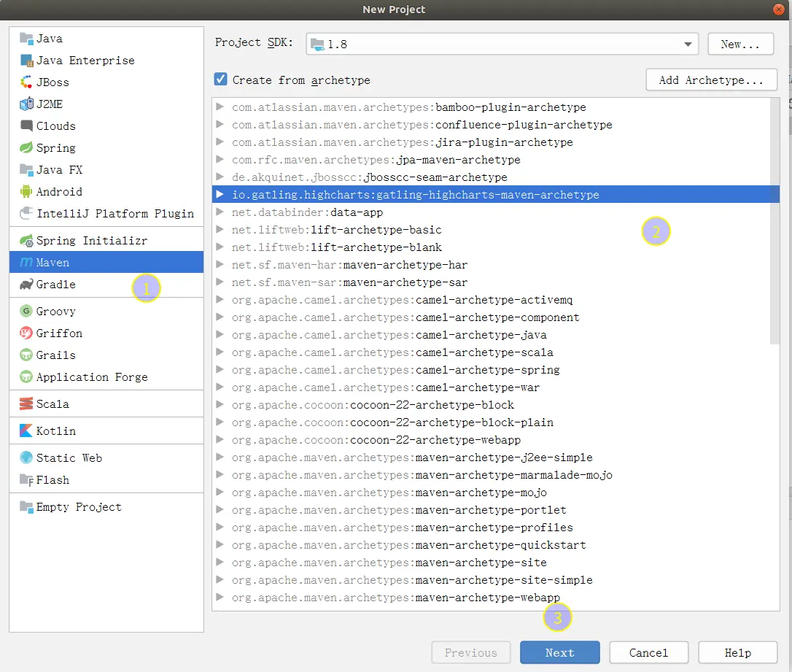This screenshot has width=792, height=672.
Task: Expand jbosscc-seam-archetype node
Action: [220, 177]
